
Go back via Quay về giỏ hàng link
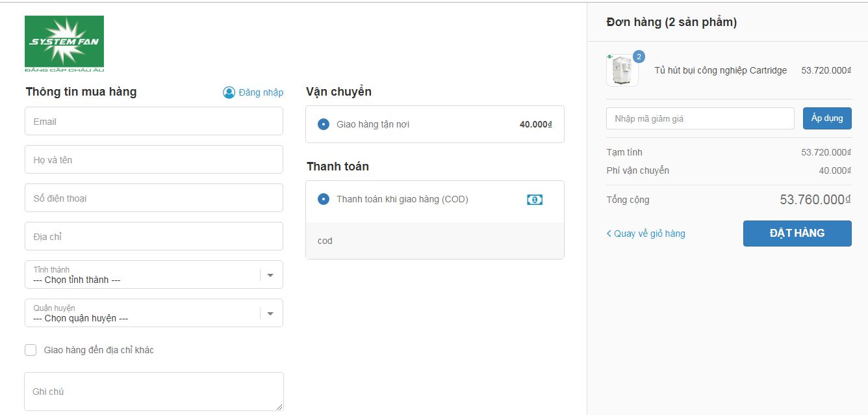coord(649,234)
